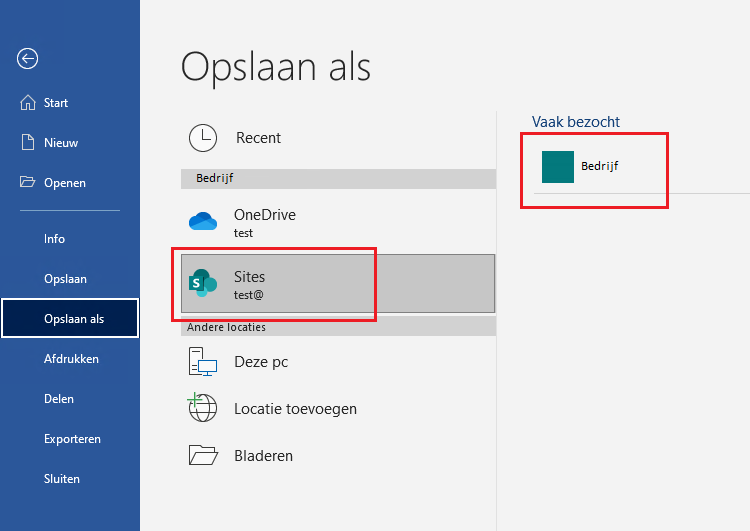This screenshot has width=750, height=531.
Task: Go to the Delen section
Action: click(59, 399)
